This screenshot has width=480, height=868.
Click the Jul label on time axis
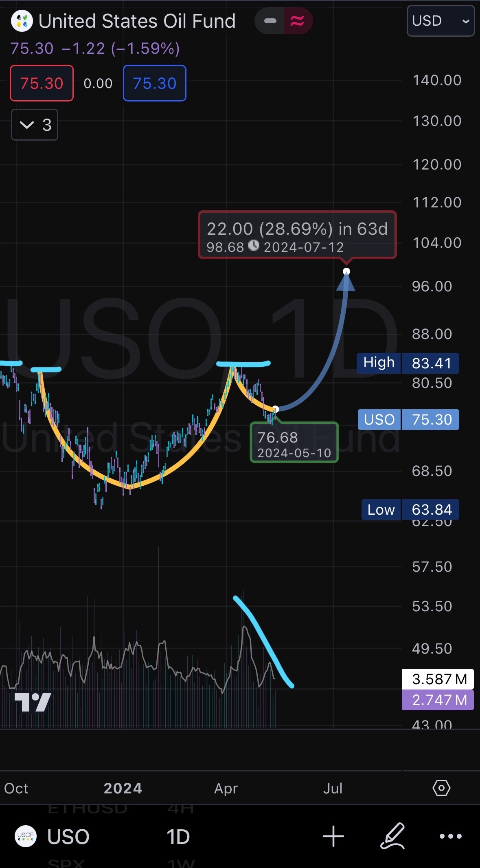pyautogui.click(x=333, y=788)
